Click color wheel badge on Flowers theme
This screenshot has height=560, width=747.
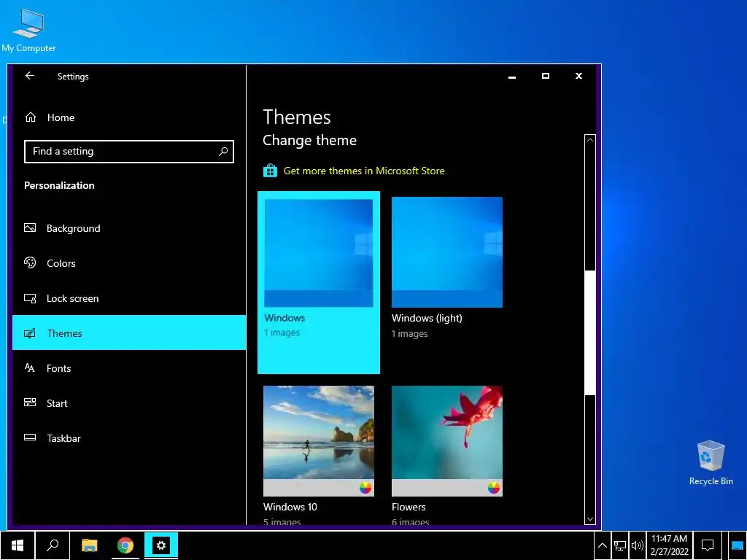click(494, 488)
